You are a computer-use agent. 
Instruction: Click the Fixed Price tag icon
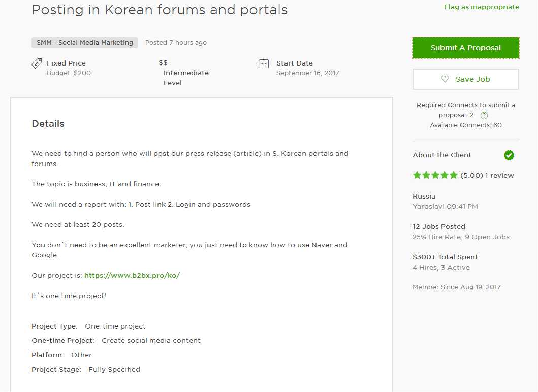point(37,63)
